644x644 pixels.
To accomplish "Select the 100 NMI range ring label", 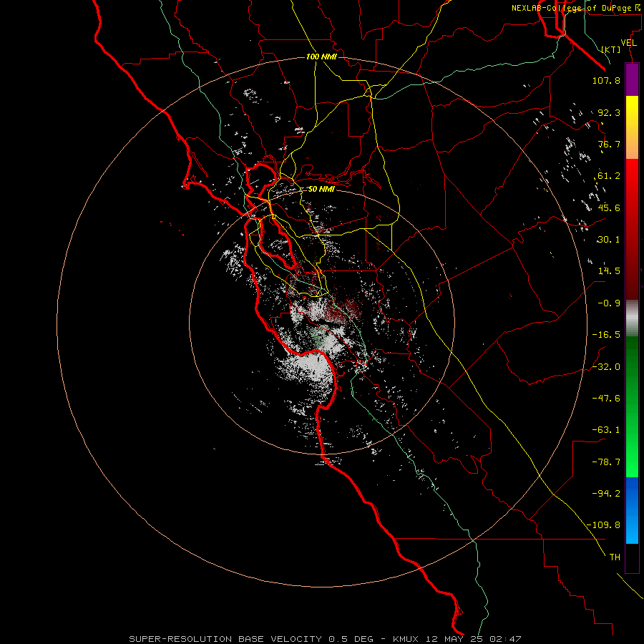I will pyautogui.click(x=321, y=57).
